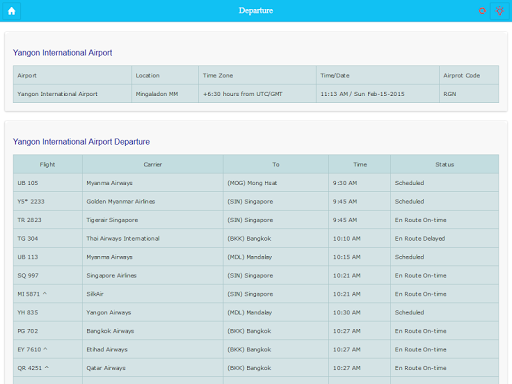Select flight UB 105 row
This screenshot has height=384, width=512.
point(256,183)
